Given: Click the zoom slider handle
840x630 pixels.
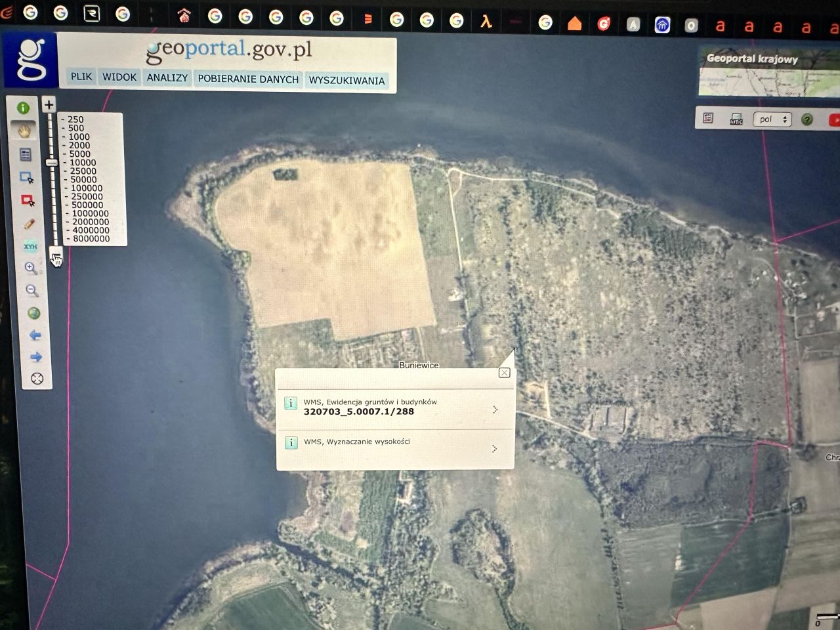Looking at the screenshot, I should [51, 162].
